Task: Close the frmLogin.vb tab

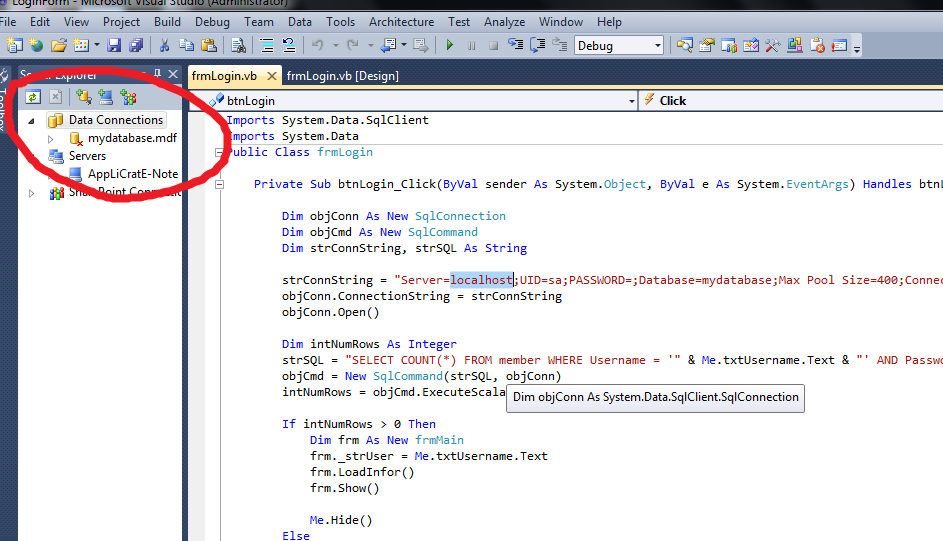Action: [x=272, y=76]
